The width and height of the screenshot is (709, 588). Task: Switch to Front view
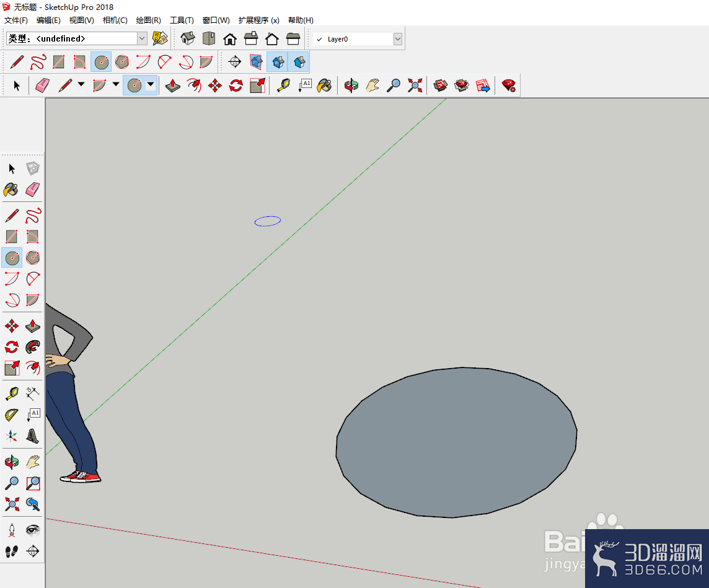[230, 39]
